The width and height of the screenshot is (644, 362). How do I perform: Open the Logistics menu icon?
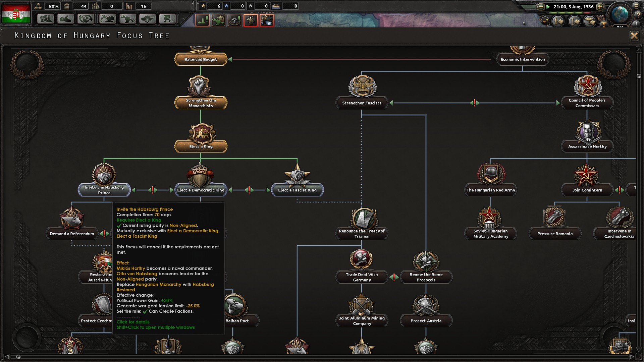167,19
